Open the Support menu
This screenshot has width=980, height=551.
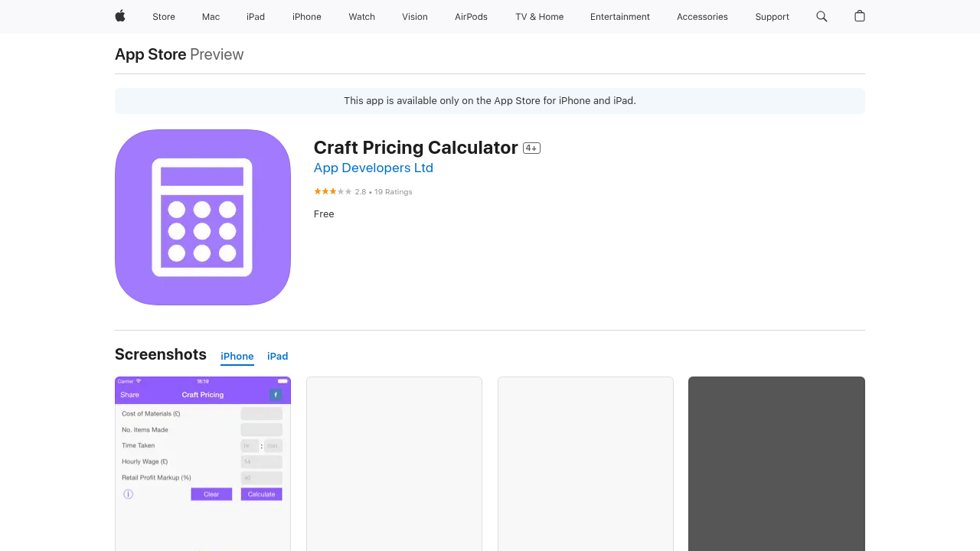(772, 17)
